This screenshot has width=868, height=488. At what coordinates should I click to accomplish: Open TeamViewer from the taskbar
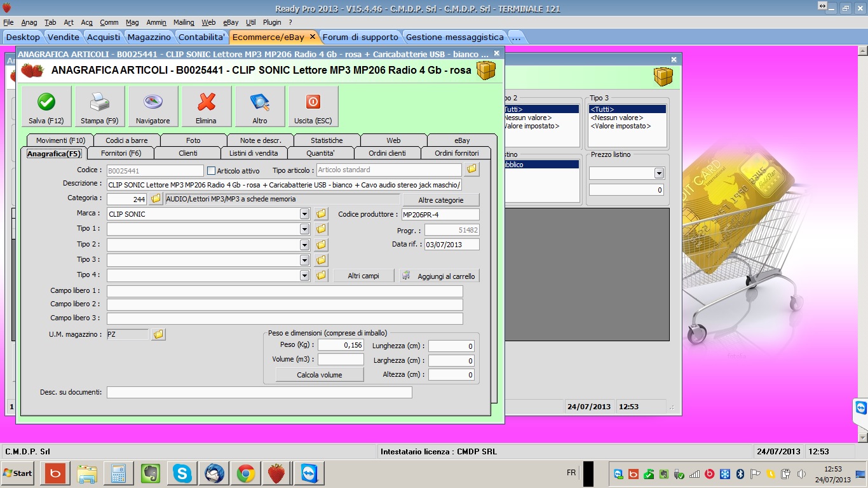pos(309,473)
